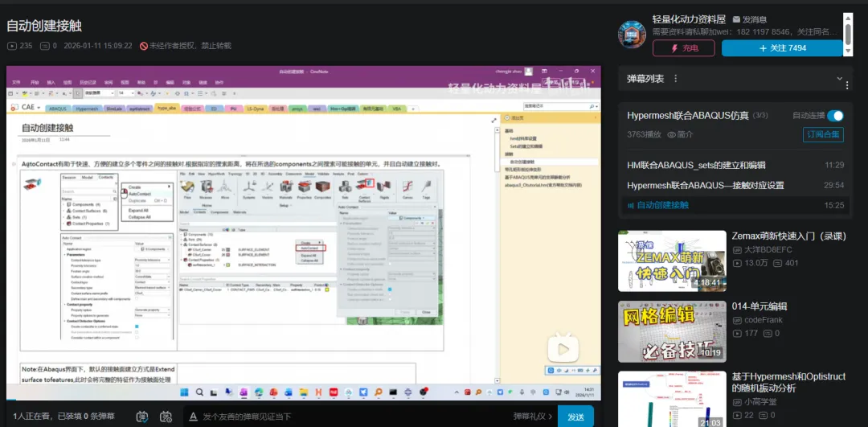Click the taskbar Search icon in video
The width and height of the screenshot is (868, 427).
point(199,392)
